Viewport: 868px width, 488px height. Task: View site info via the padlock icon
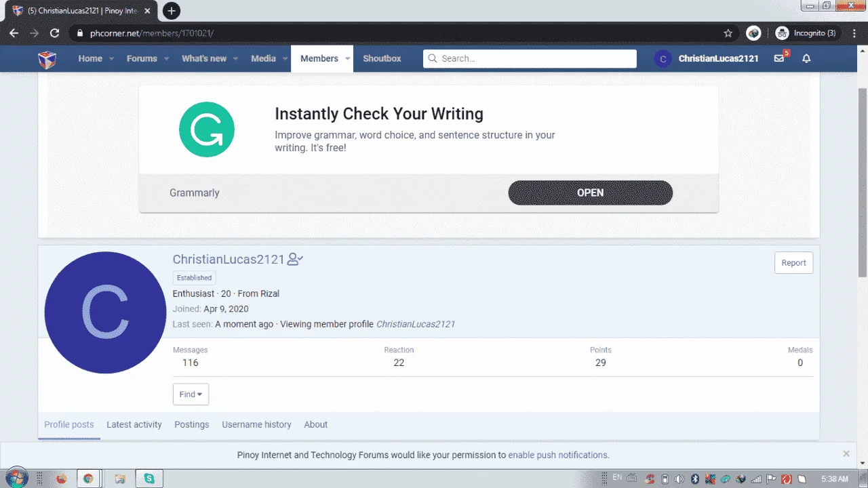coord(80,33)
